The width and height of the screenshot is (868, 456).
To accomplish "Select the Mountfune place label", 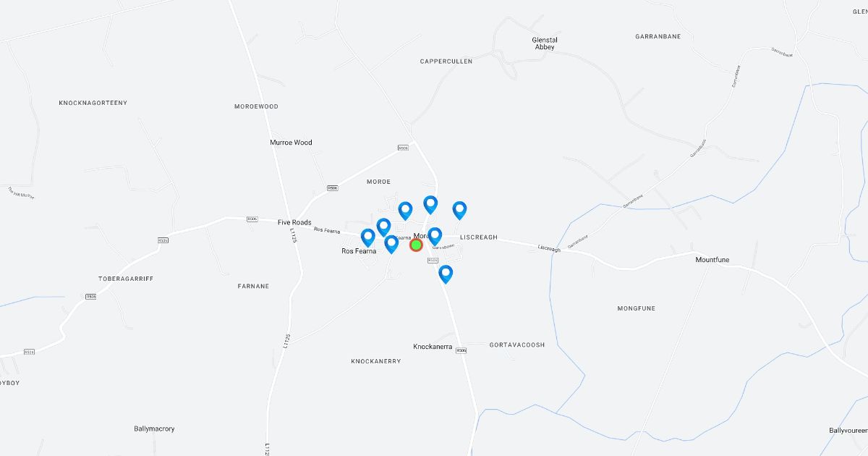I will [714, 259].
